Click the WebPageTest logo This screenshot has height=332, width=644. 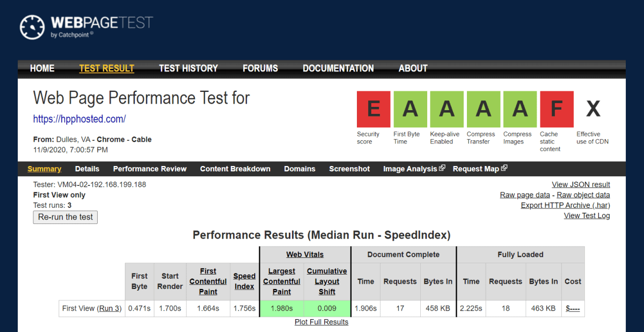(86, 26)
